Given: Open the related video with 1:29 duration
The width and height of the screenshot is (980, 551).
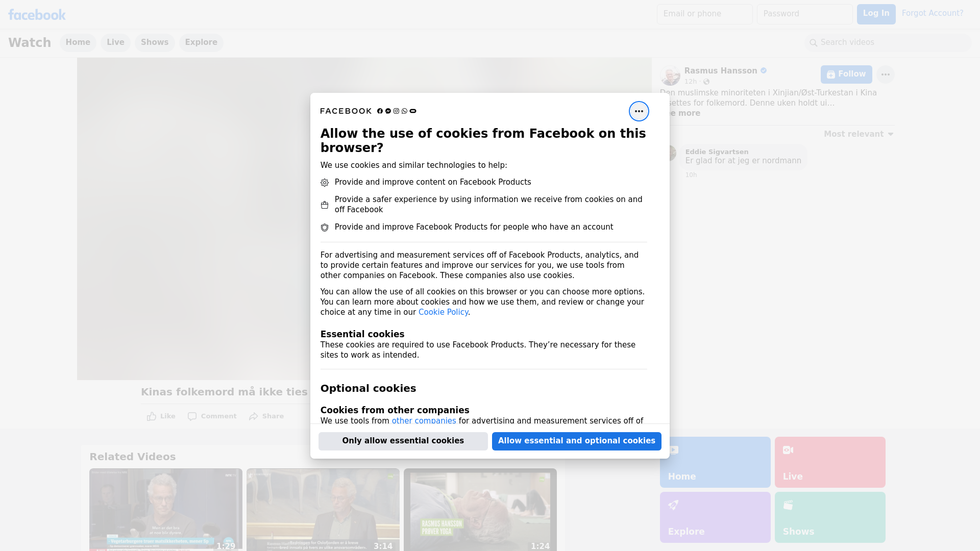Looking at the screenshot, I should click(x=166, y=510).
